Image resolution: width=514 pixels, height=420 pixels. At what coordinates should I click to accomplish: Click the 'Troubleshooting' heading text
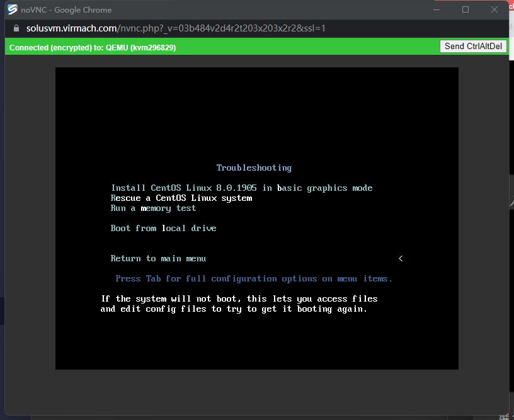[x=254, y=167]
